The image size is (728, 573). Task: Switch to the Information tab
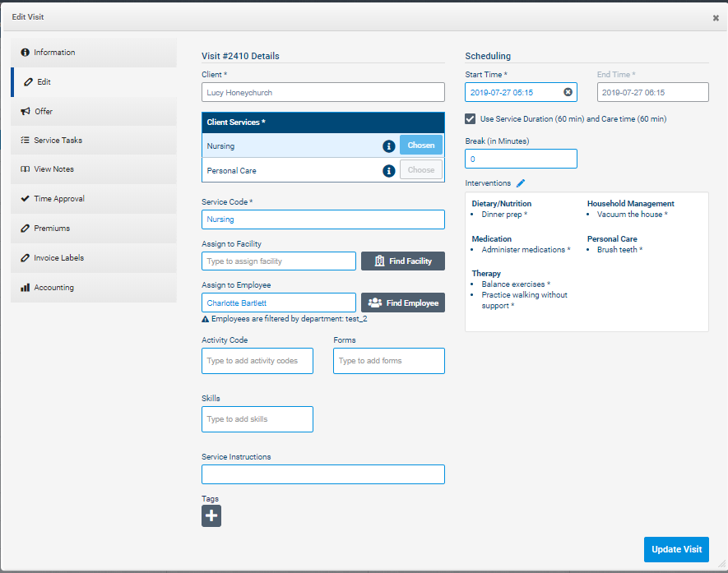coord(94,53)
